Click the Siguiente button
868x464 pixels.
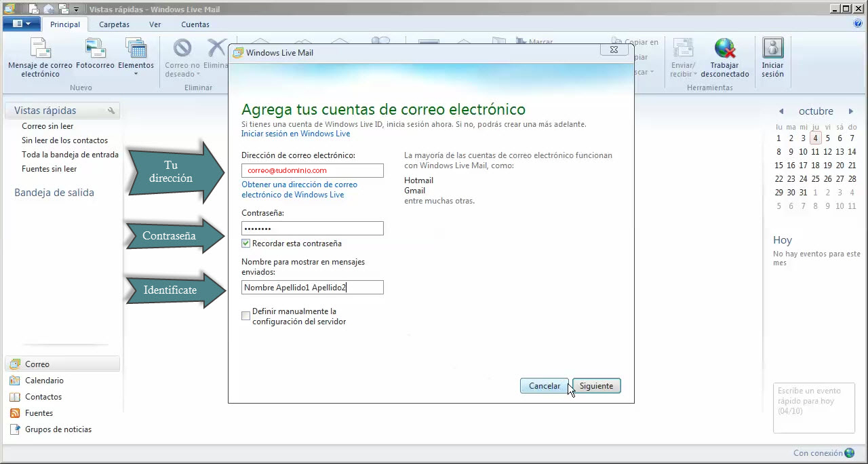[x=597, y=386]
